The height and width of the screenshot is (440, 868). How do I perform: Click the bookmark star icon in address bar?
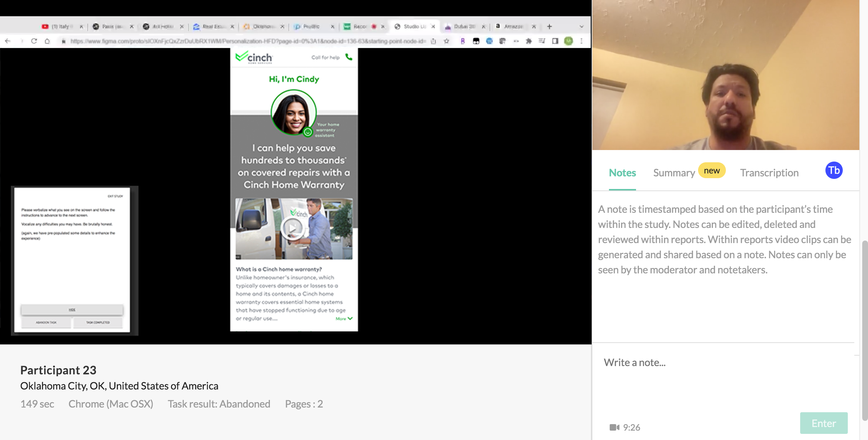click(x=447, y=41)
